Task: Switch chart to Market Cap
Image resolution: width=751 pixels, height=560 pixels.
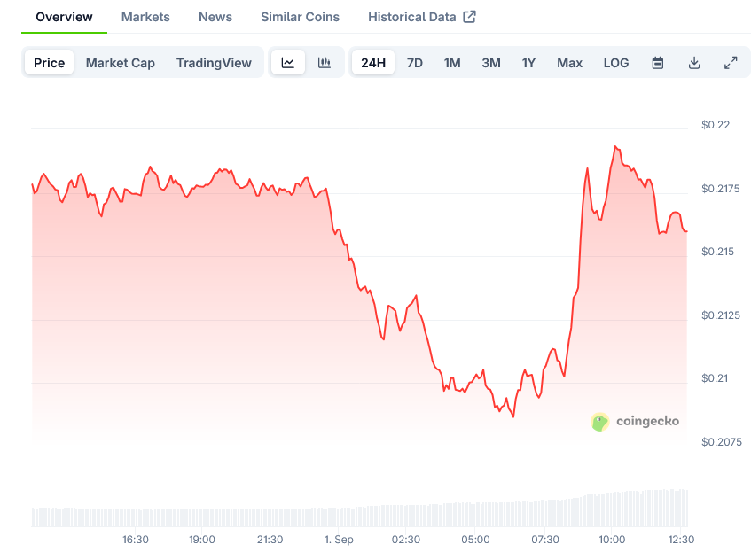Action: pos(121,63)
